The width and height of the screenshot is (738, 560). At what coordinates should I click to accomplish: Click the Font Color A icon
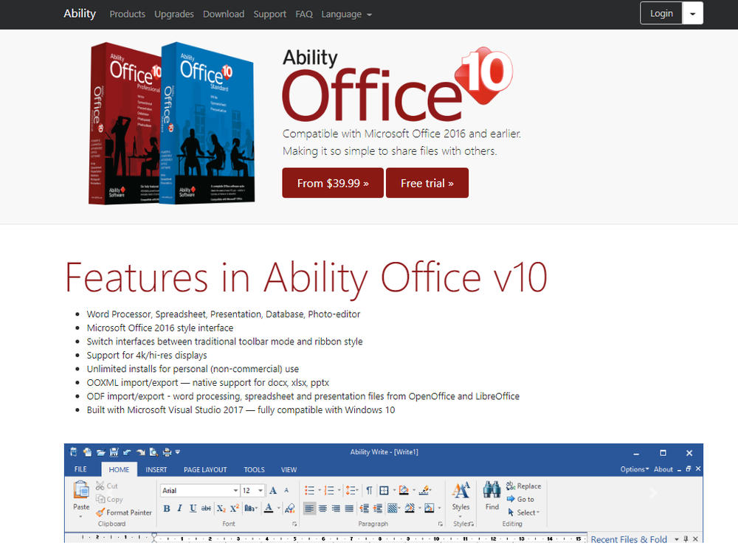pyautogui.click(x=269, y=508)
